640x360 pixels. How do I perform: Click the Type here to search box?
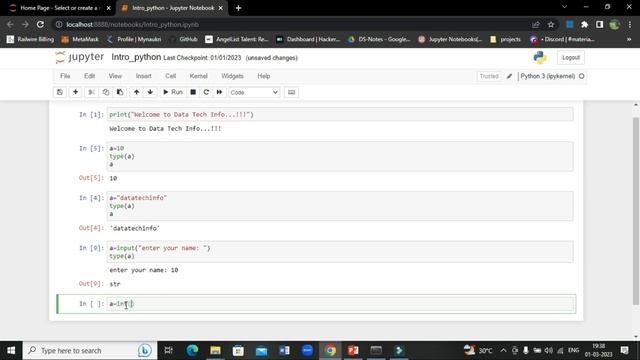pyautogui.click(x=90, y=350)
